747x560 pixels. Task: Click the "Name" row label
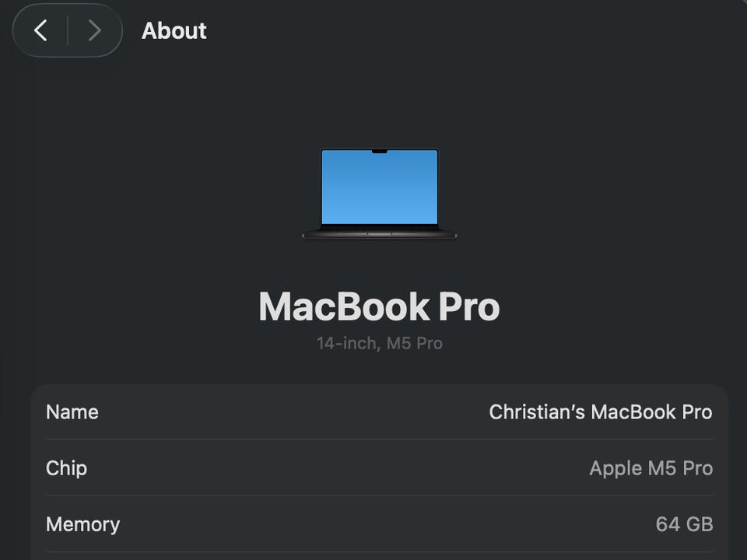tap(72, 412)
